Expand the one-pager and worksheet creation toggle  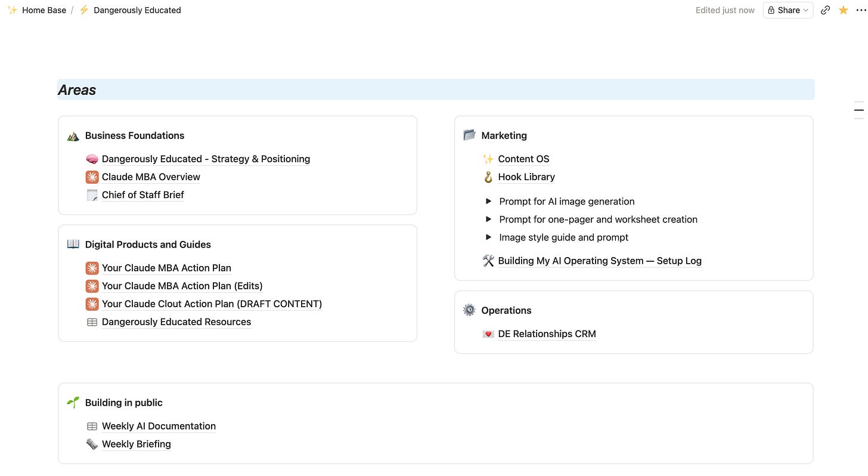pos(488,220)
